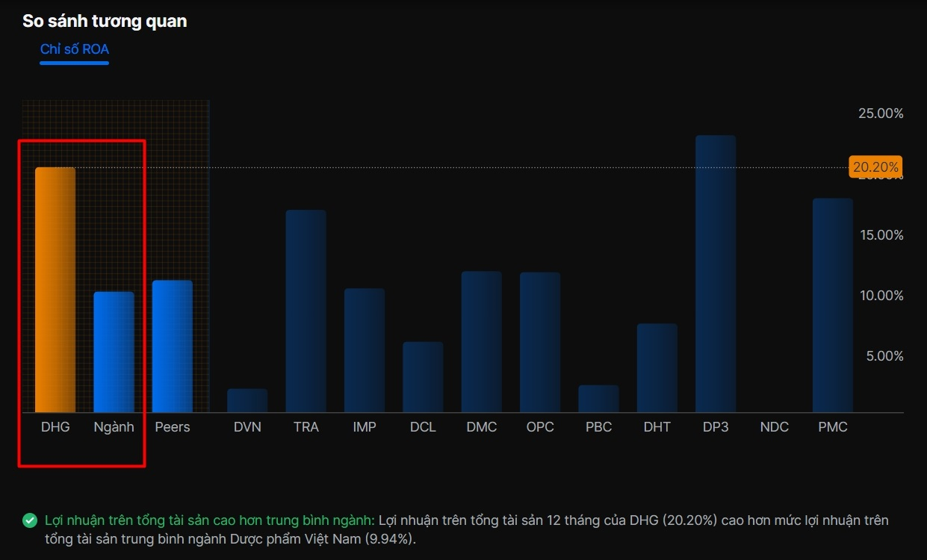Click the Peers bar in chart
This screenshot has width=927, height=560.
pos(173,346)
